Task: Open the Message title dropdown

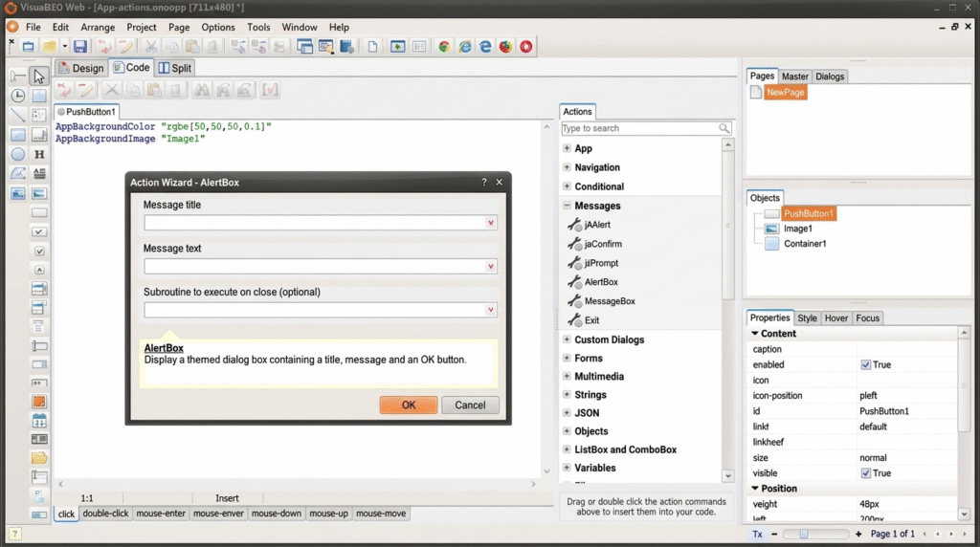Action: (491, 223)
